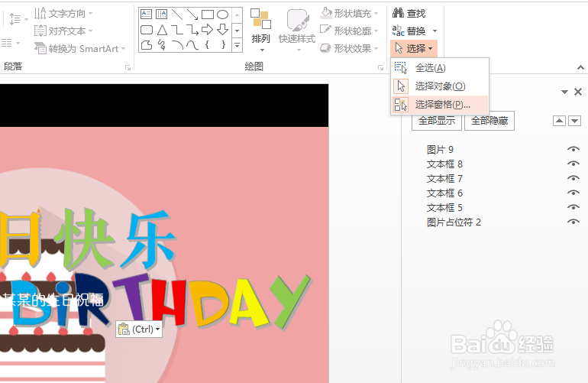Pick the arc shape
588x383 pixels.
177,45
